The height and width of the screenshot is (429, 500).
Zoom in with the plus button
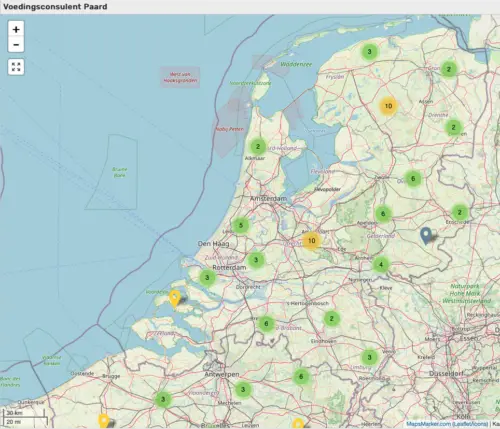click(x=16, y=29)
